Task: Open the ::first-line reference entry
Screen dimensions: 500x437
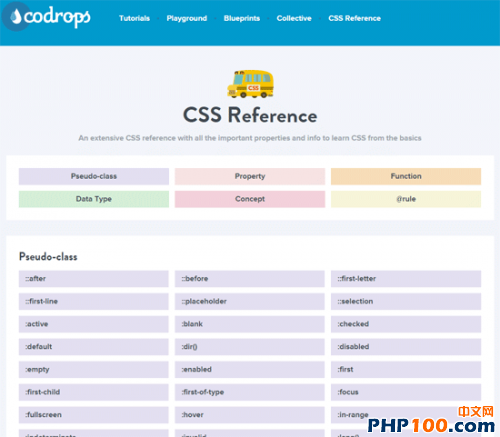Action: click(x=94, y=301)
